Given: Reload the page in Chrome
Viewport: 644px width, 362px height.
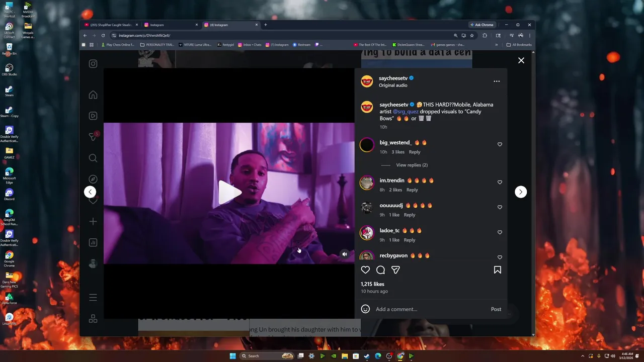Looking at the screenshot, I should 103,35.
